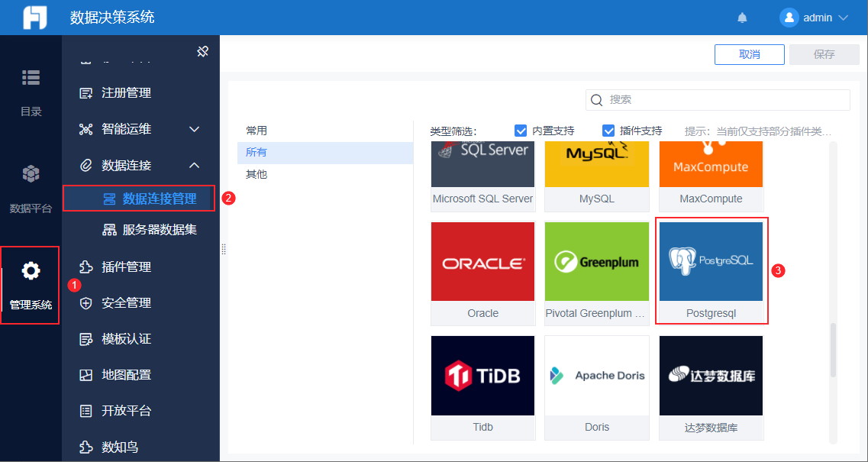Viewport: 868px width, 462px height.
Task: Click the 服务器数据集 dataset icon
Action: [110, 229]
